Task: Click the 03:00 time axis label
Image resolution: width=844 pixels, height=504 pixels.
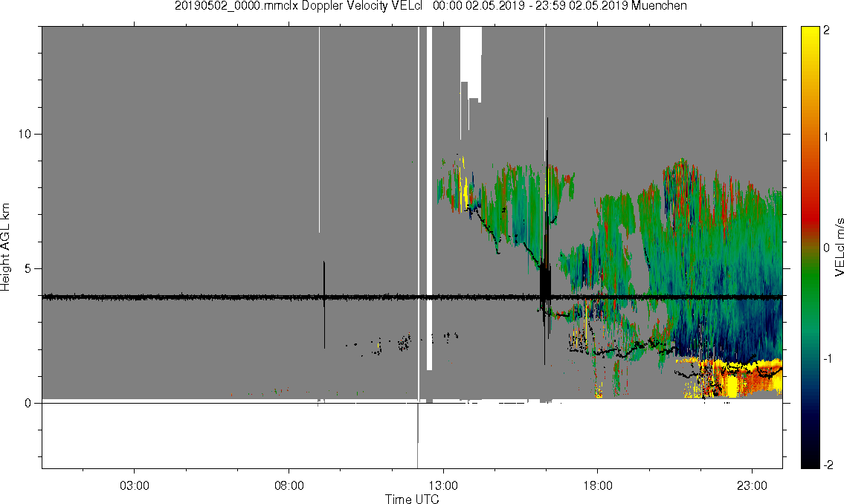Action: [135, 485]
